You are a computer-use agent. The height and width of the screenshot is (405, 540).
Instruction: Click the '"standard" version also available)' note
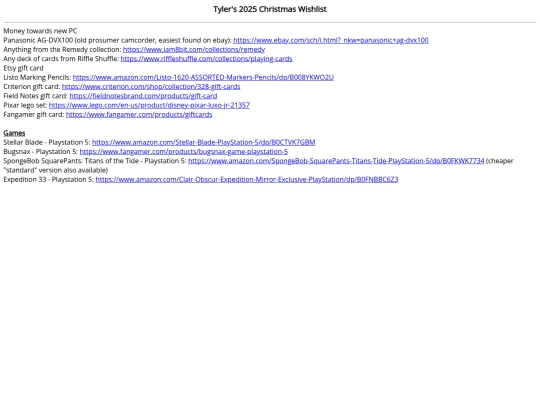click(56, 170)
